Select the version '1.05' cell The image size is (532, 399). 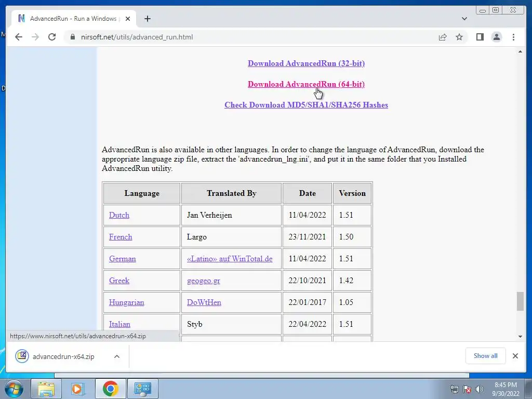point(352,302)
